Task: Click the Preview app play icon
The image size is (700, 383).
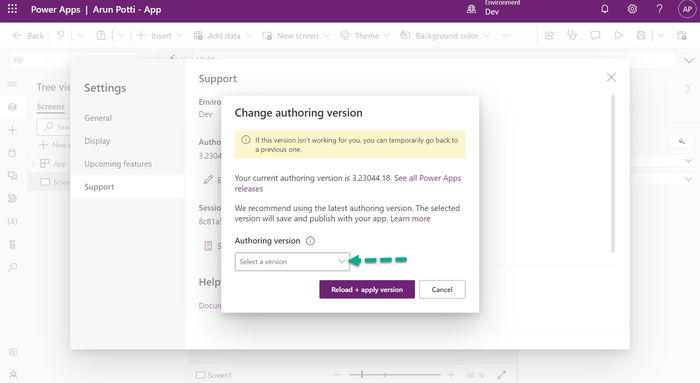Action: tap(618, 35)
